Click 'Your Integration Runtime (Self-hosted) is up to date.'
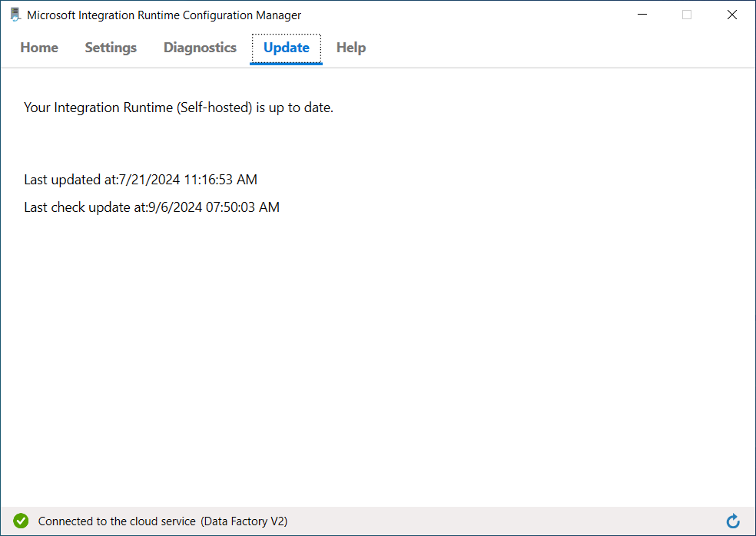This screenshot has height=536, width=756. point(179,108)
